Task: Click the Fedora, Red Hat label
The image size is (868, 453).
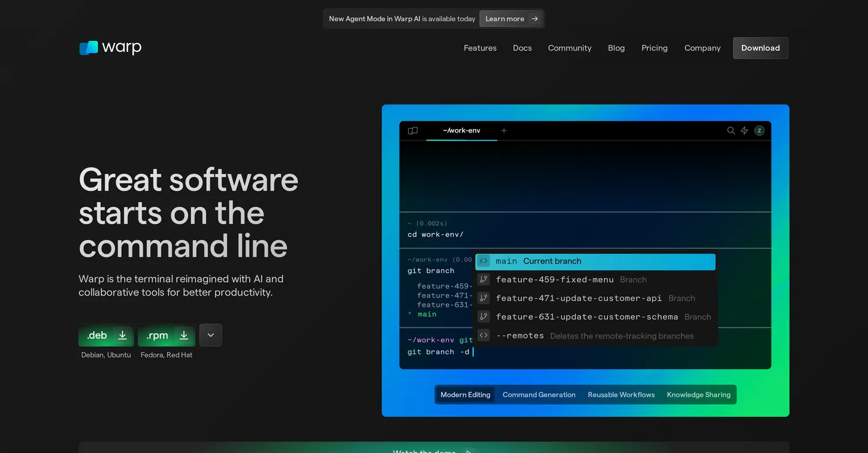Action: pos(167,354)
